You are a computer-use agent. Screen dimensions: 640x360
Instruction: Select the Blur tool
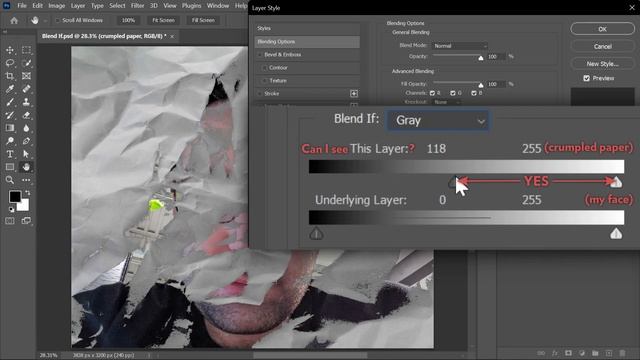coord(26,128)
